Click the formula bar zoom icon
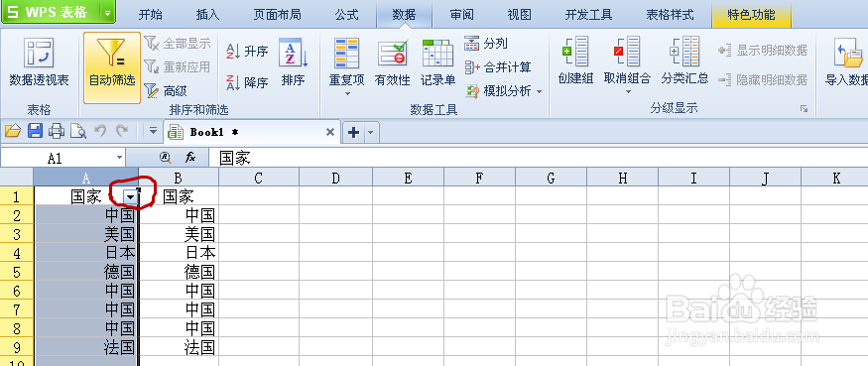The image size is (868, 366). [165, 159]
